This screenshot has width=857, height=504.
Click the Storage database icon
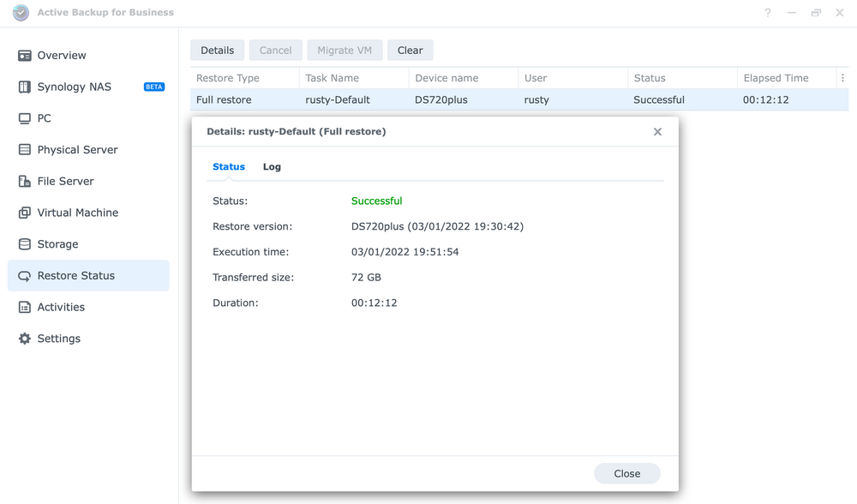coord(25,244)
